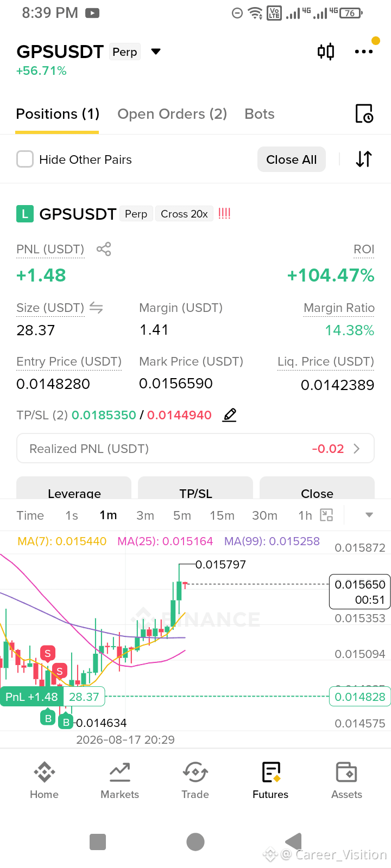The width and height of the screenshot is (391, 868).
Task: Tap the ROI label
Action: [364, 249]
